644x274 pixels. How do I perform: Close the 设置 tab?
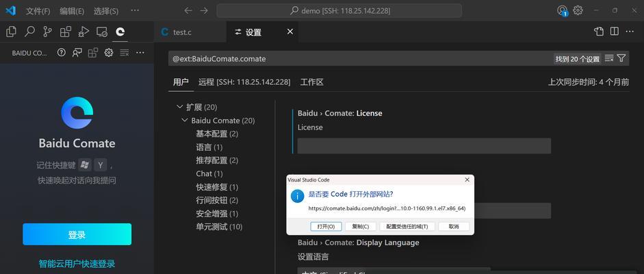[x=290, y=32]
